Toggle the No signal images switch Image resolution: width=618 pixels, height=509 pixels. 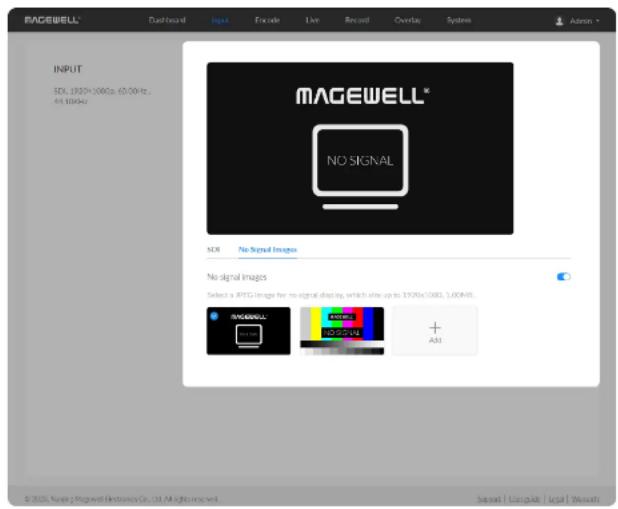(x=564, y=277)
